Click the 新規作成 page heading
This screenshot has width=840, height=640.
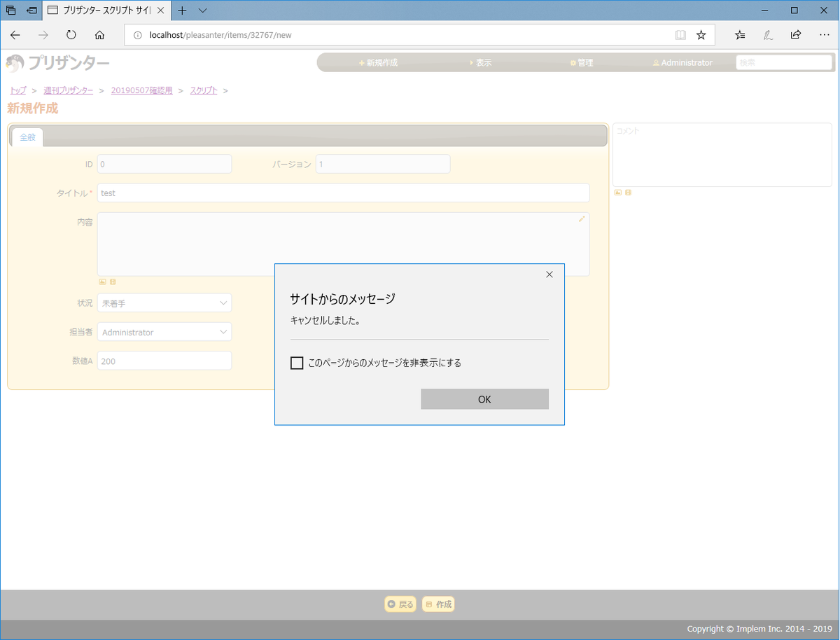click(33, 108)
